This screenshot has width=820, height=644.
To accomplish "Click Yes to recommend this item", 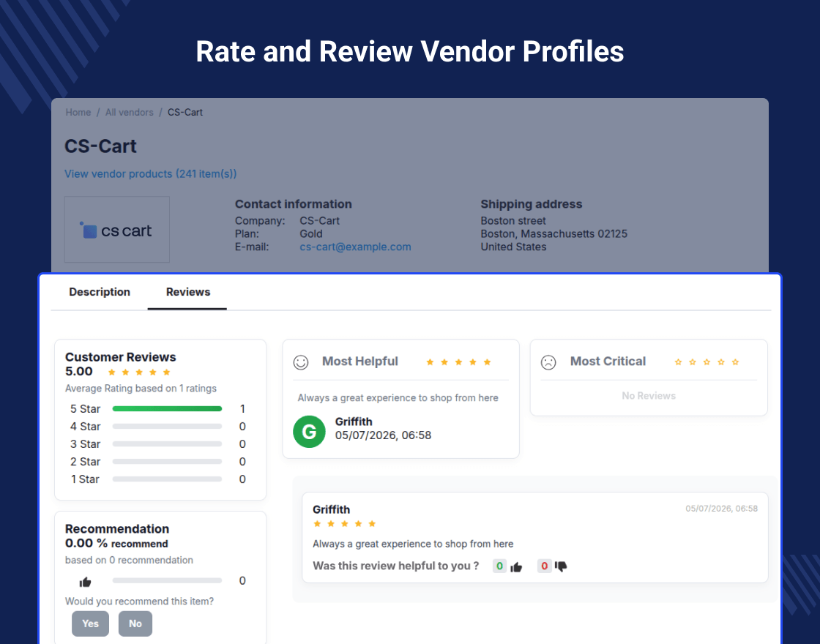I will (x=91, y=624).
